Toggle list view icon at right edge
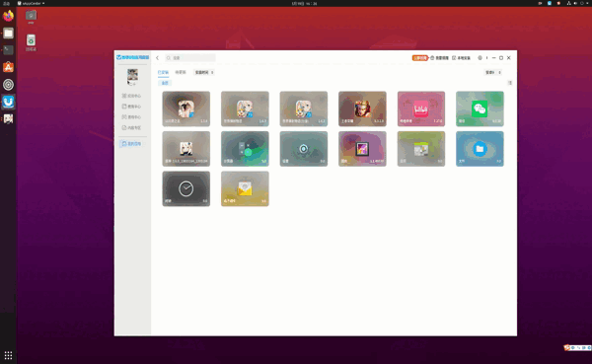 (510, 83)
